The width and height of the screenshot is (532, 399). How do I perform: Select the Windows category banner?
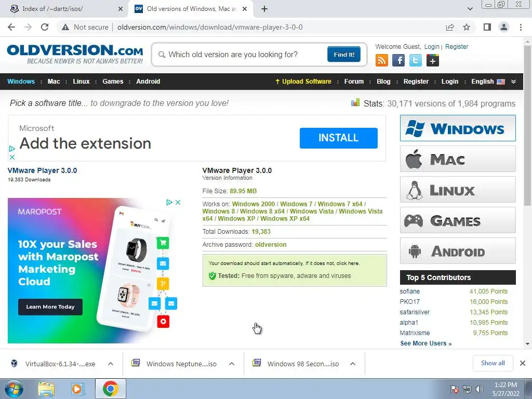pos(458,128)
